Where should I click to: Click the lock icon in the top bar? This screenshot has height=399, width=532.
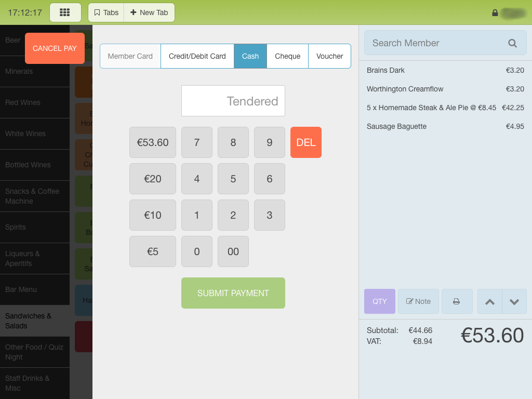(x=495, y=13)
